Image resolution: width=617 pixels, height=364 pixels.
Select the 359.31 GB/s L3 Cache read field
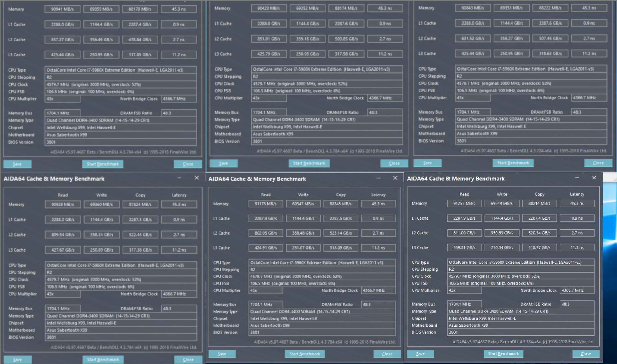pyautogui.click(x=464, y=247)
